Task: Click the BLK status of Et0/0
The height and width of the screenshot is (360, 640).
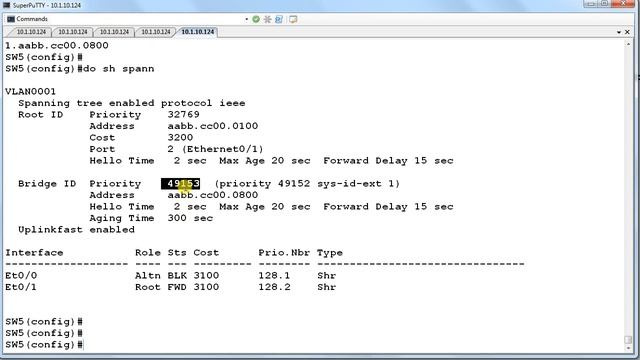Action: coord(177,276)
